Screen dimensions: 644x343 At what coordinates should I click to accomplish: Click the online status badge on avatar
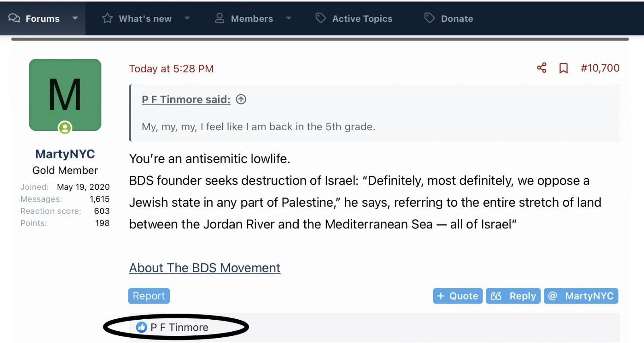[65, 128]
